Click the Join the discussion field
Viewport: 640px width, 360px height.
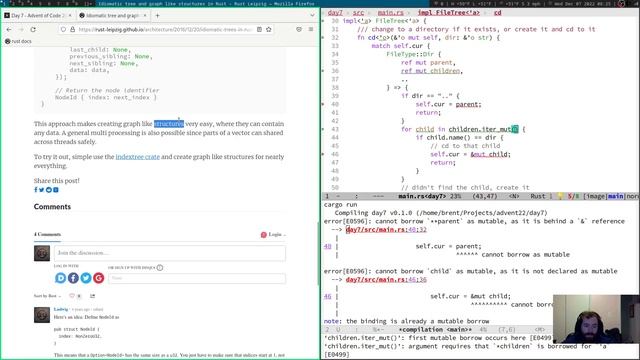(170, 253)
